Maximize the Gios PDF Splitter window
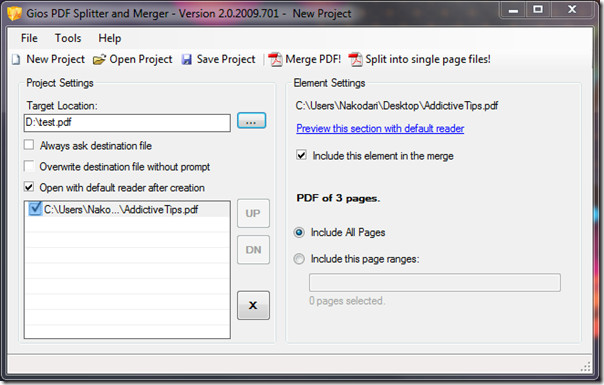The height and width of the screenshot is (385, 604). click(538, 10)
